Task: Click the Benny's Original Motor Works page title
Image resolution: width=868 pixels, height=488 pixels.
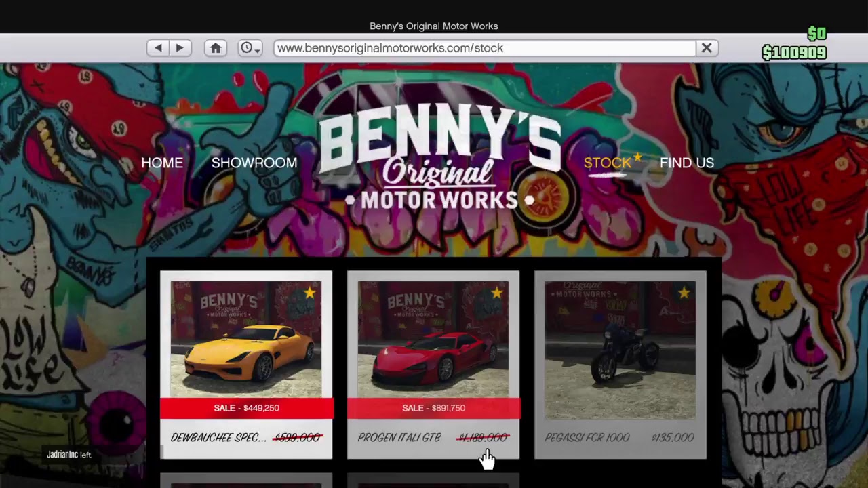Action: (x=434, y=26)
